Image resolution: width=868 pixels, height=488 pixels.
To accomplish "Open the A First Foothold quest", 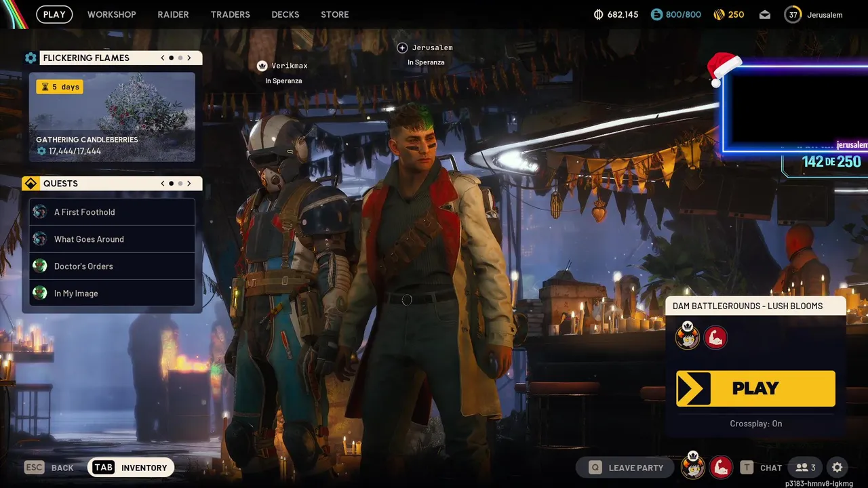I will click(x=112, y=212).
